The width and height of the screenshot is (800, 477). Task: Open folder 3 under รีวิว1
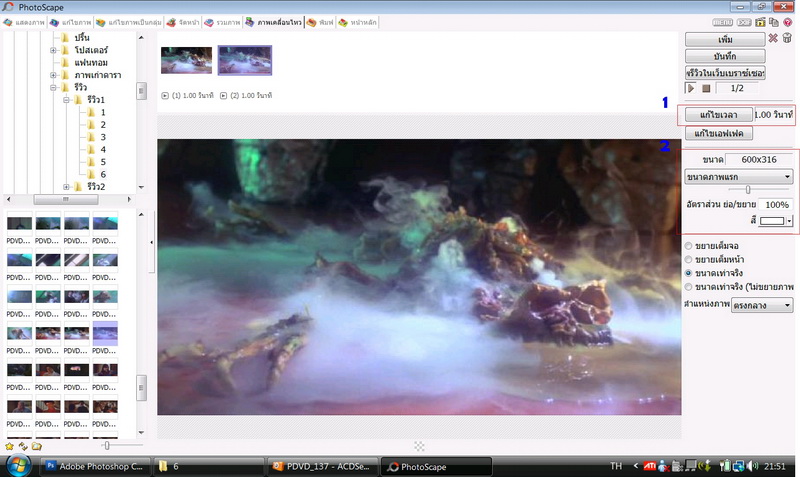103,137
